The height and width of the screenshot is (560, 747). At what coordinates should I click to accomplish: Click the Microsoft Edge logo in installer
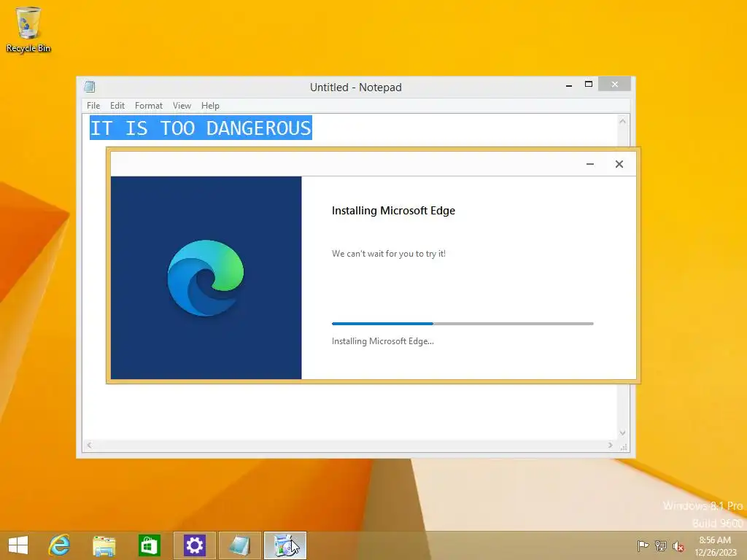[205, 279]
